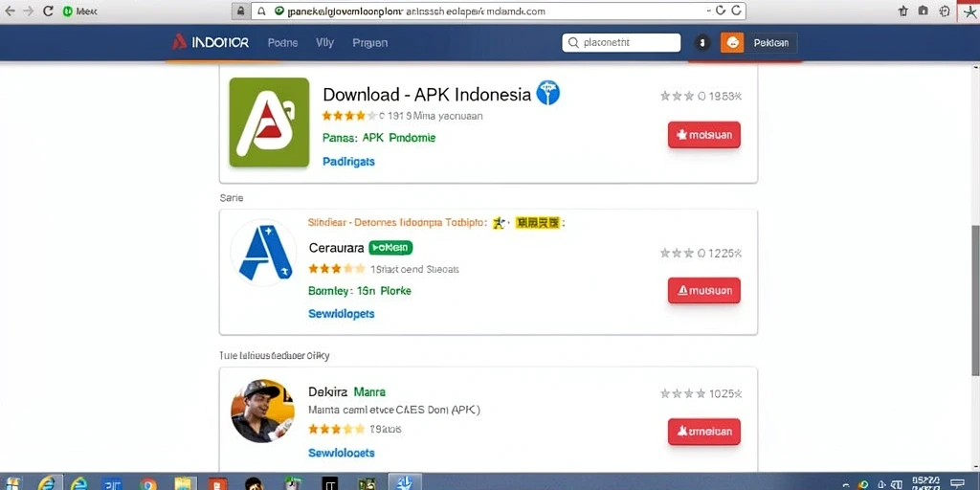Viewport: 980px width, 490px height.
Task: Open the green Download - APK Indonesia app icon
Action: 269,122
